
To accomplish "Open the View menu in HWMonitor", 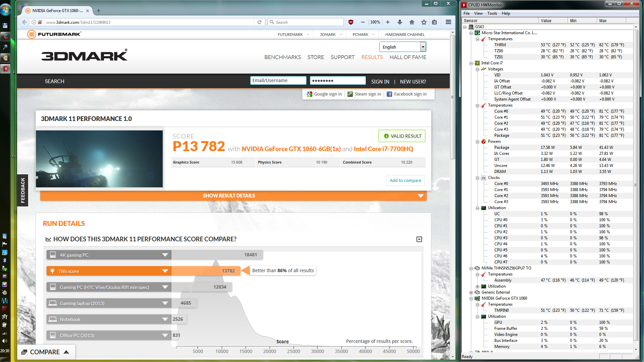I will [x=478, y=13].
